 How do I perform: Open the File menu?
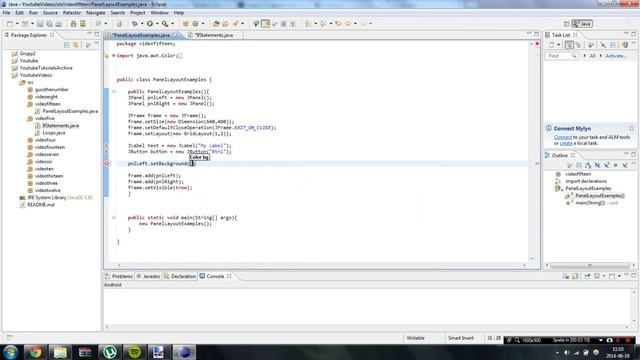(x=6, y=13)
